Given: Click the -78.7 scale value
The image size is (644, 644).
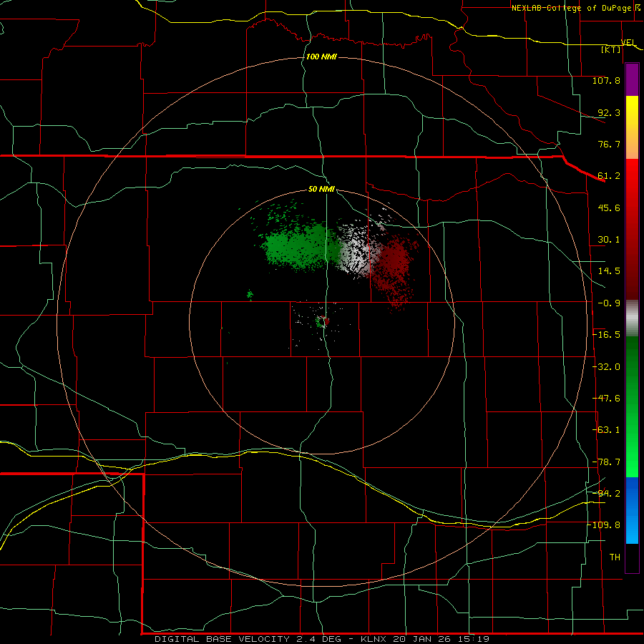Looking at the screenshot, I should click(606, 462).
